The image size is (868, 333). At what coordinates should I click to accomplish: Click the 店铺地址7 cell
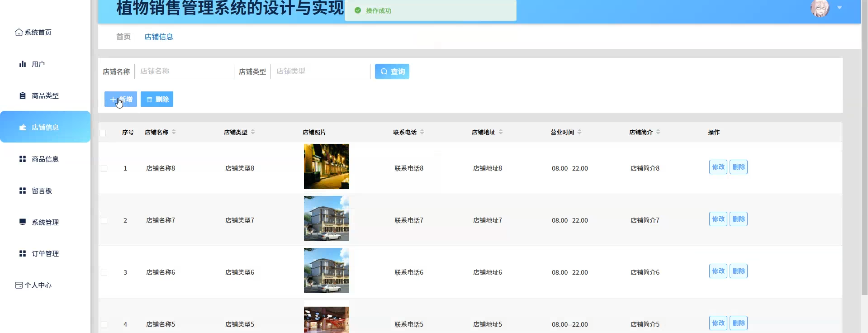(488, 220)
